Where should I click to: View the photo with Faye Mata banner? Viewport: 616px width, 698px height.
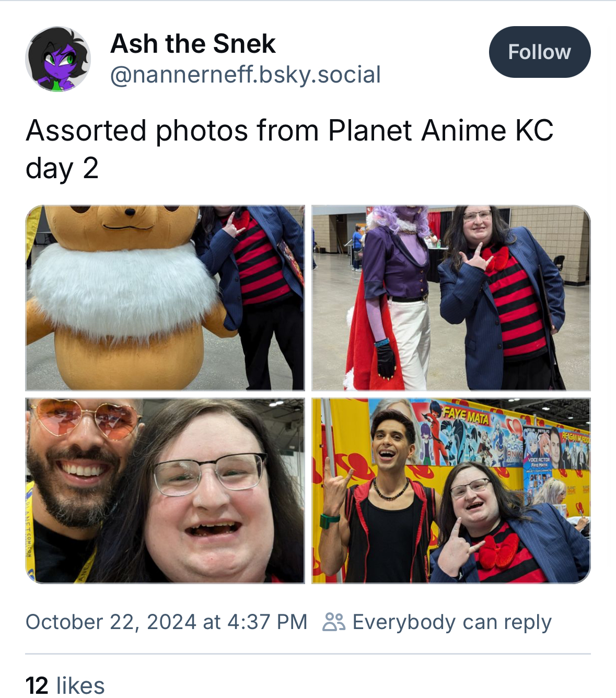point(451,491)
